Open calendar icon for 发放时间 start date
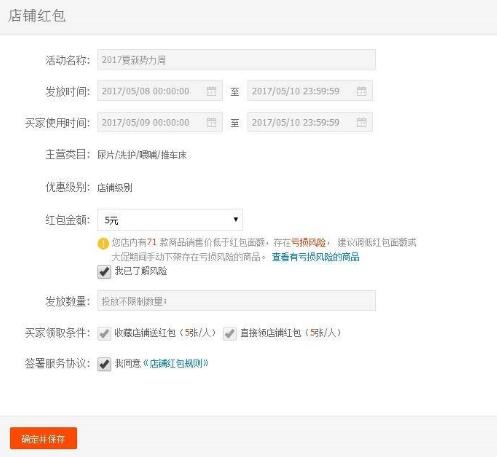497x457 pixels. [x=211, y=91]
